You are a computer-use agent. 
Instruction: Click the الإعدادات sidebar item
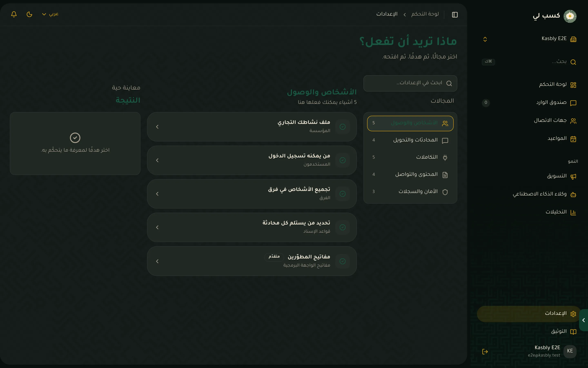(529, 314)
